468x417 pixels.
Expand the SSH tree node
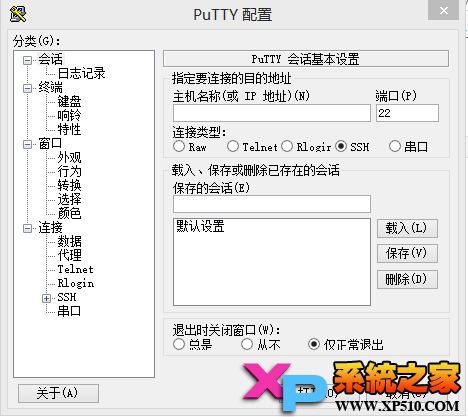point(46,298)
